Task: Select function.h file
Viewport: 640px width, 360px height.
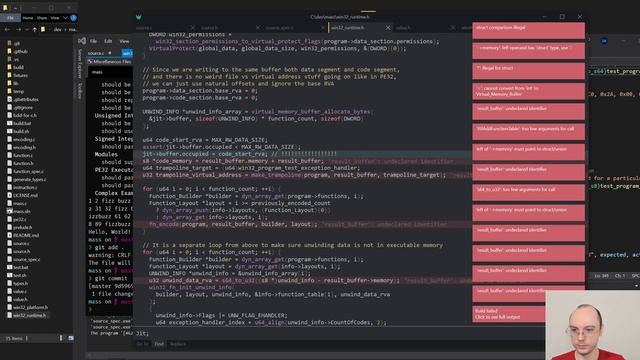Action: pos(20,163)
